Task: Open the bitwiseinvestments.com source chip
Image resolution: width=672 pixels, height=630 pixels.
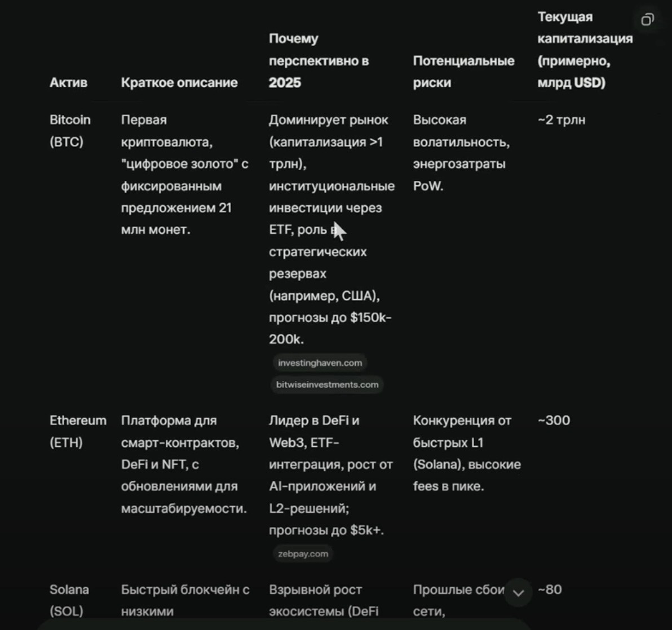Action: (327, 385)
